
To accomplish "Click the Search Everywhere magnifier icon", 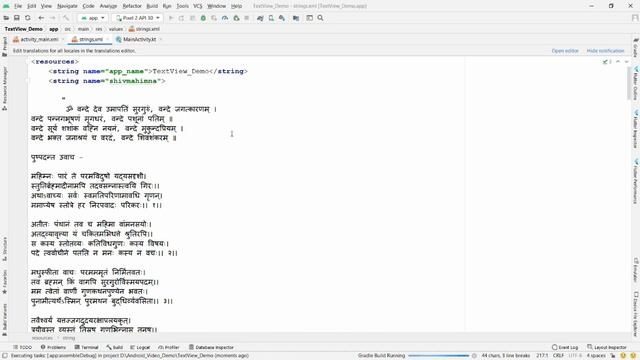I will pos(320,18).
